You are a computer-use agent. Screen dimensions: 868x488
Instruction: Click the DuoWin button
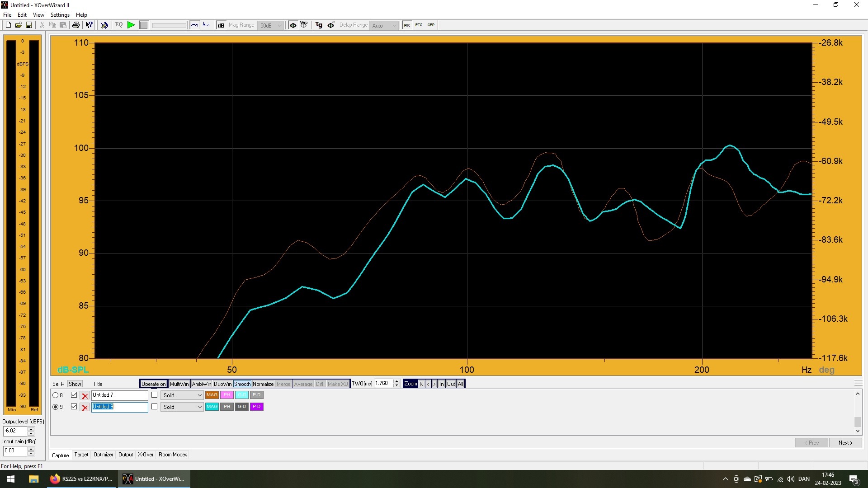pos(223,384)
